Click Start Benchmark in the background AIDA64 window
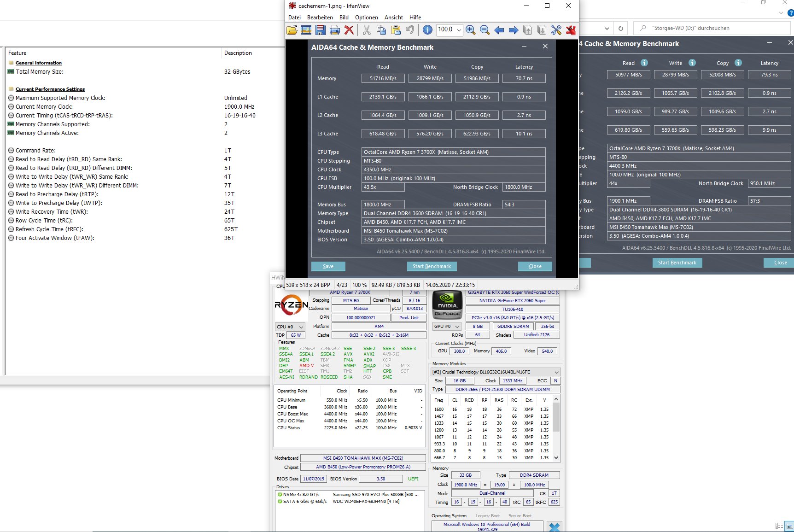The image size is (794, 532). coord(677,263)
